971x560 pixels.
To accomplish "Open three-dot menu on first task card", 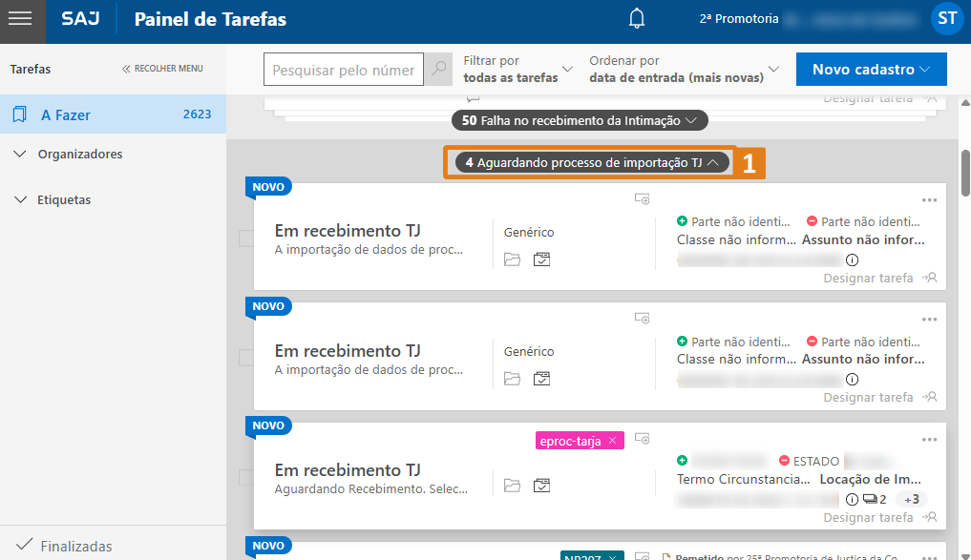I will tap(929, 200).
